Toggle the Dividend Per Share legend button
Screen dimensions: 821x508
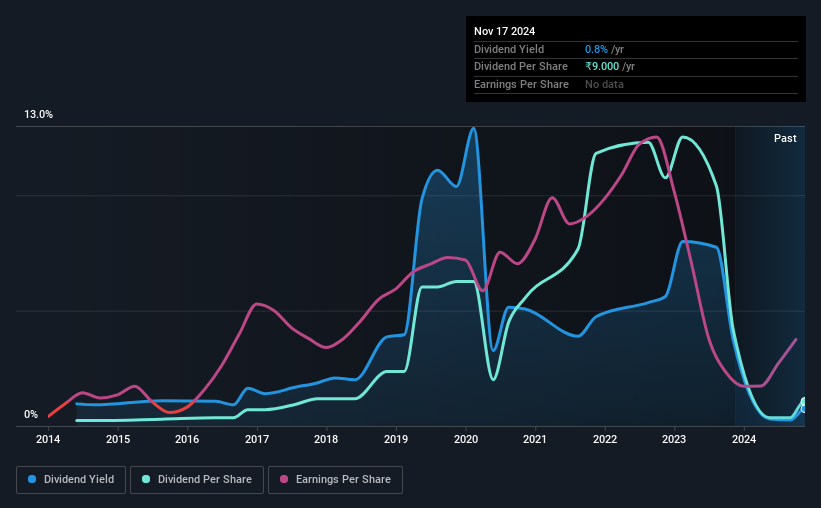coord(197,480)
